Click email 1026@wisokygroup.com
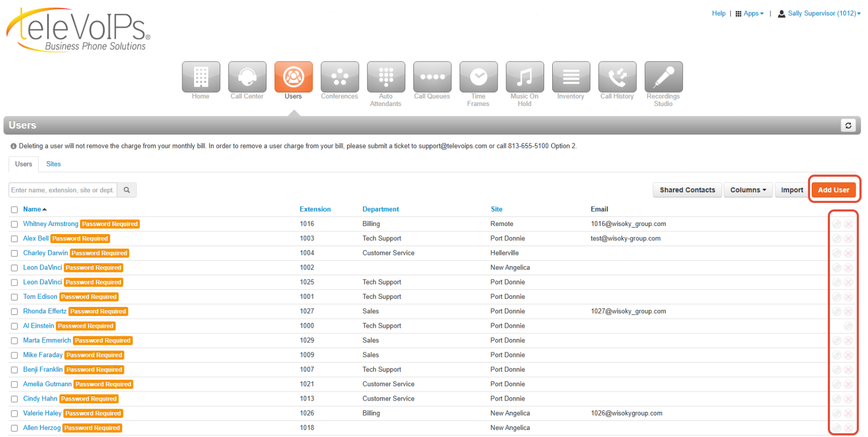 (x=627, y=413)
